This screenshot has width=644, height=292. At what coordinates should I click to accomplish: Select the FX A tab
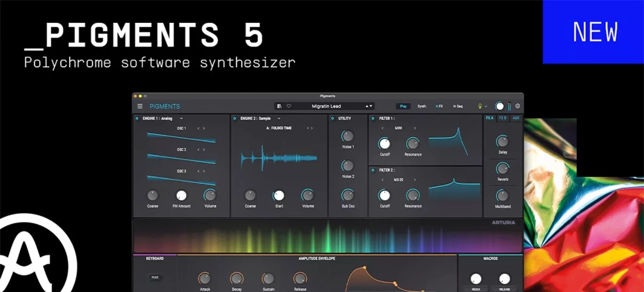[x=490, y=118]
